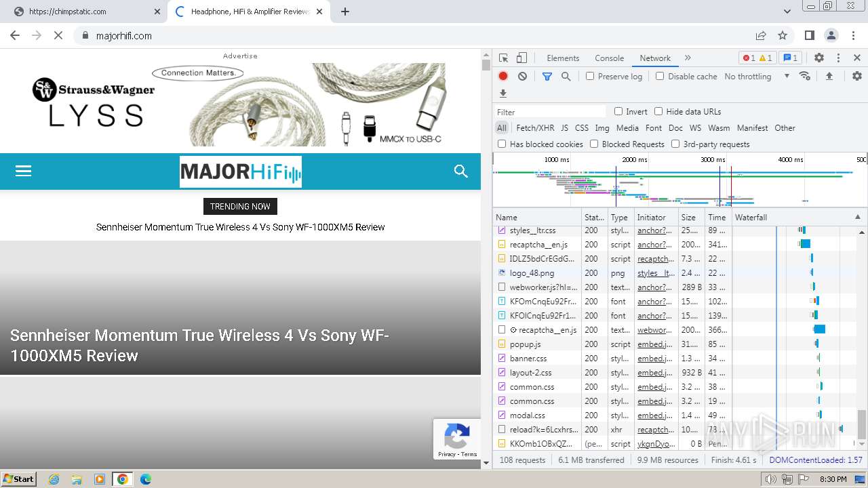This screenshot has height=488, width=868.
Task: Click in the network Filter text field
Action: coord(550,112)
